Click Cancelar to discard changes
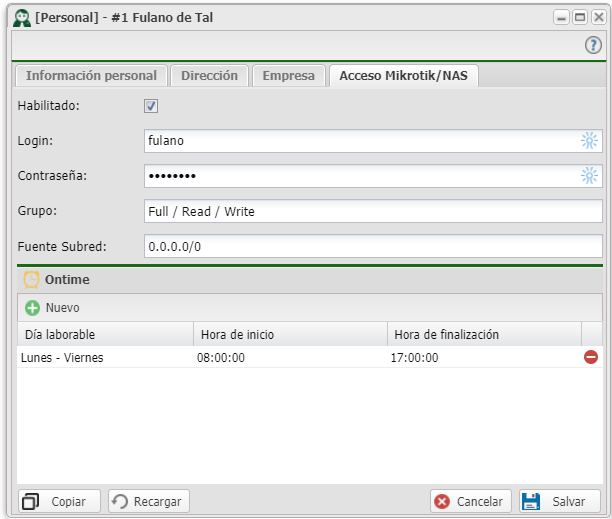 [471, 501]
